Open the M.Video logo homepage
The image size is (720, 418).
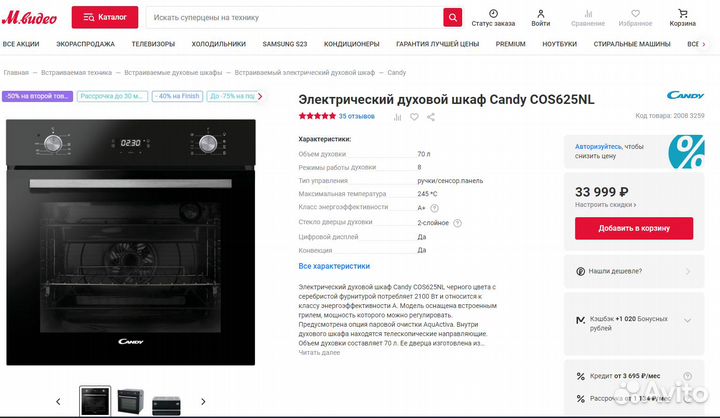(29, 17)
